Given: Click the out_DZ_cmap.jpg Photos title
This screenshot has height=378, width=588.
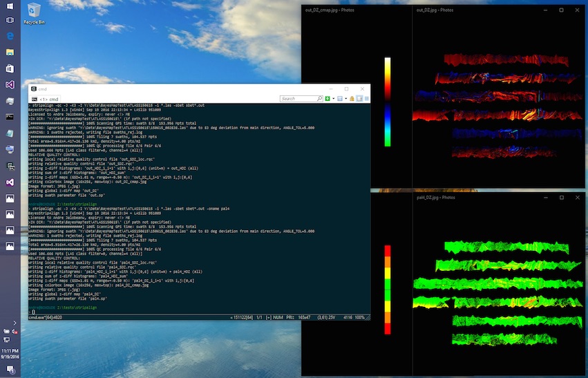Looking at the screenshot, I should [330, 10].
